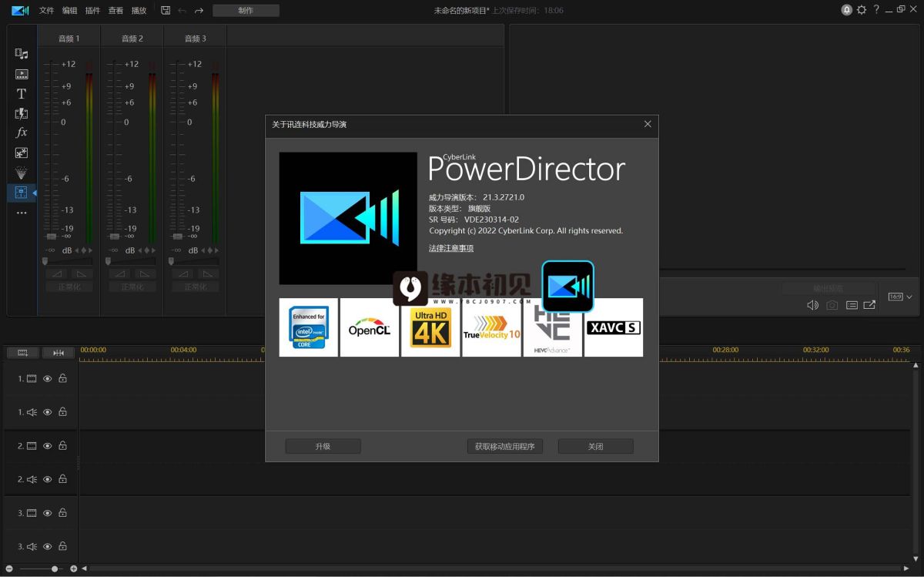
Task: Open preview quality settings list icon
Action: click(x=852, y=305)
